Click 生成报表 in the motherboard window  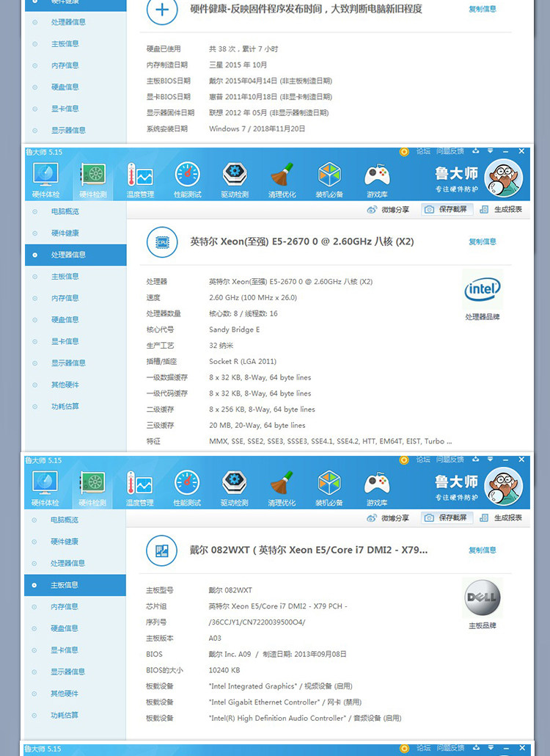[502, 517]
